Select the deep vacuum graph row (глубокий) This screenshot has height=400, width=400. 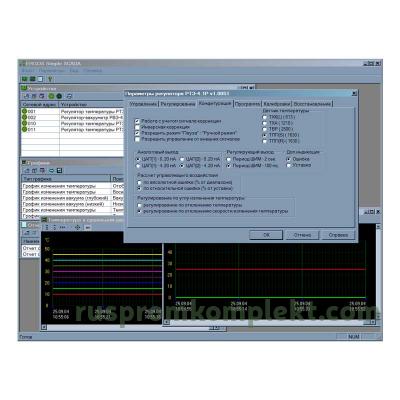pos(73,198)
